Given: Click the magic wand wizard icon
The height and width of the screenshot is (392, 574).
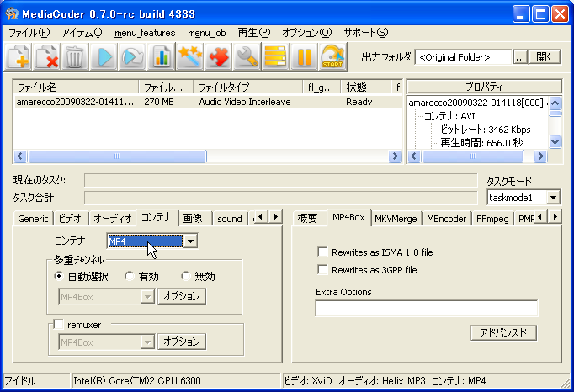Looking at the screenshot, I should 191,57.
